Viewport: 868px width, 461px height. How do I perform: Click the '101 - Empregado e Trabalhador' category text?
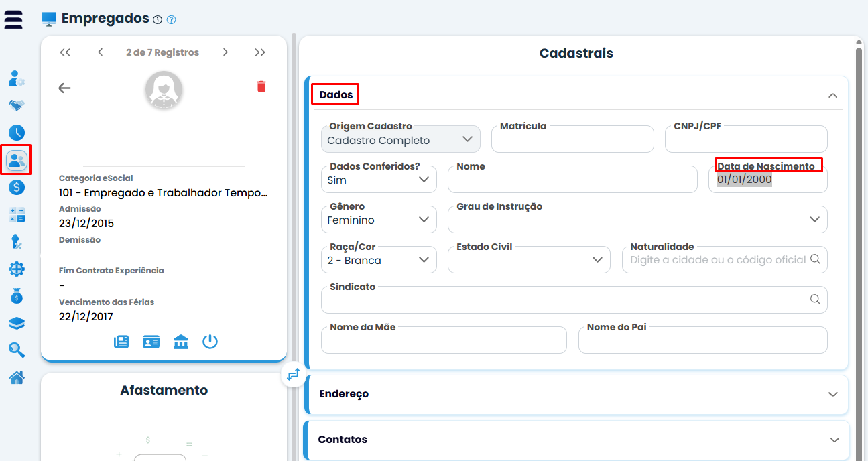click(164, 193)
